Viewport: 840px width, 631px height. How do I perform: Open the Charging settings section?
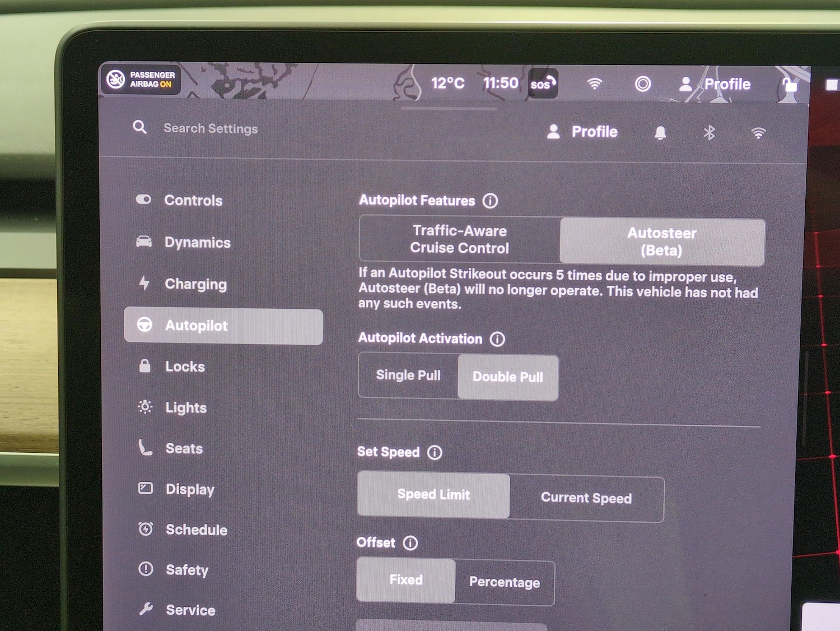point(195,284)
